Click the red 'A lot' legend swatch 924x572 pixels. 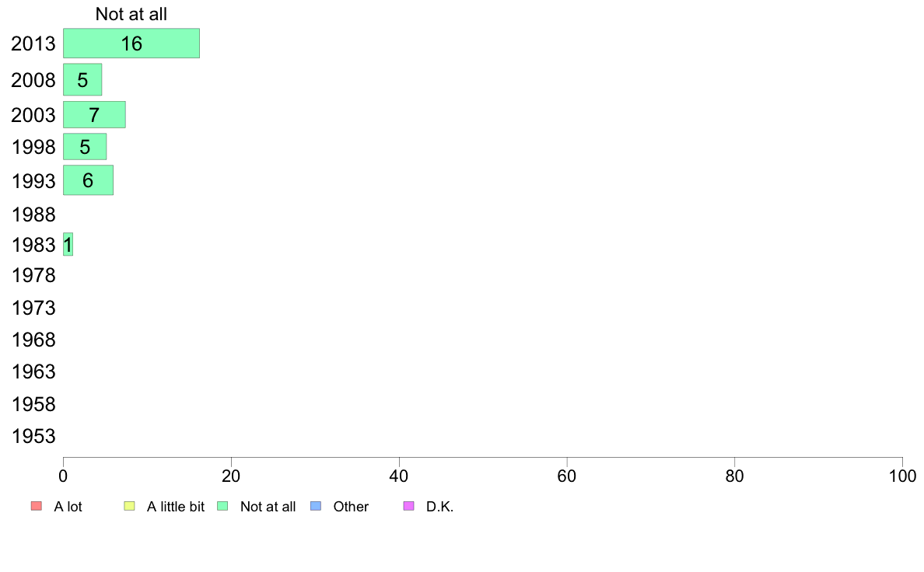coord(37,506)
